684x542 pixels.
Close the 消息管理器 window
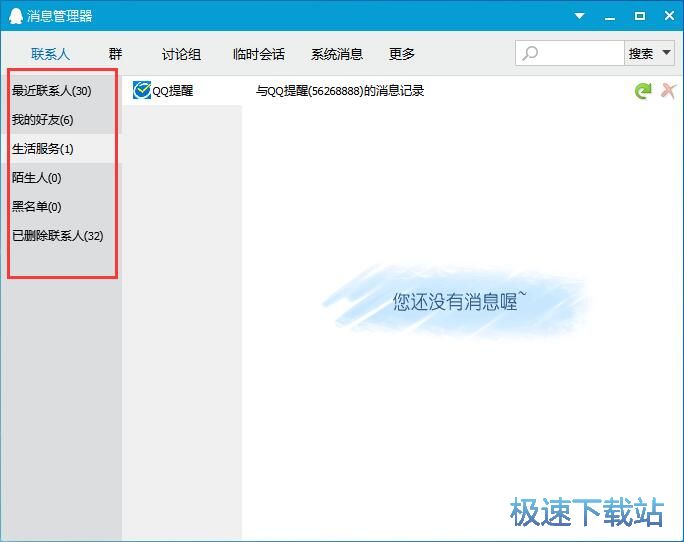[670, 16]
